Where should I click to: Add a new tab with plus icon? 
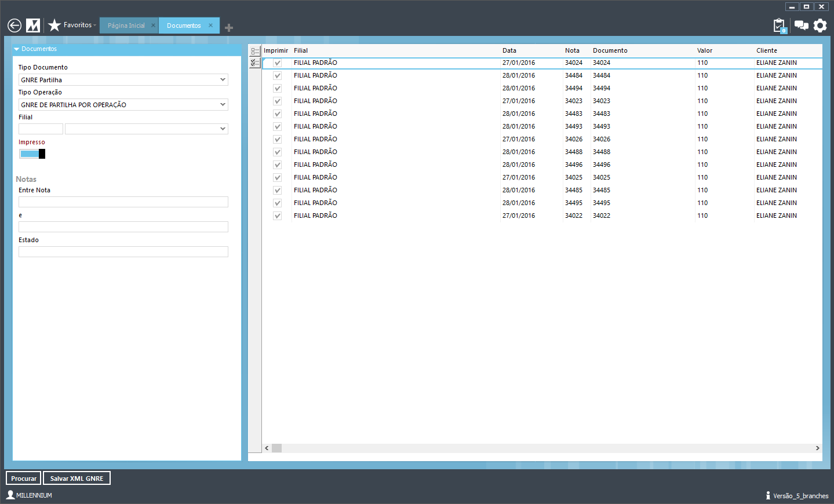tap(229, 28)
